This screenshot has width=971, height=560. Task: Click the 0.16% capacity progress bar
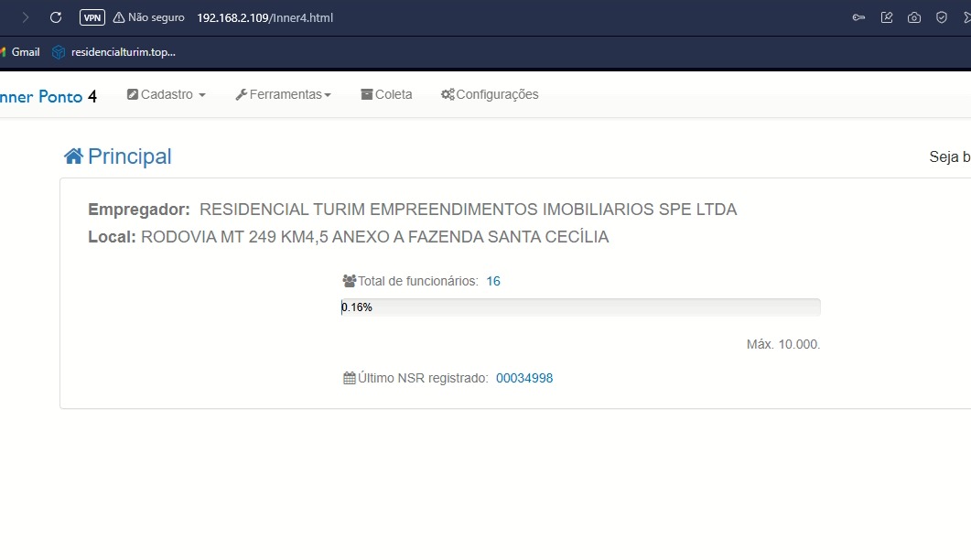580,307
